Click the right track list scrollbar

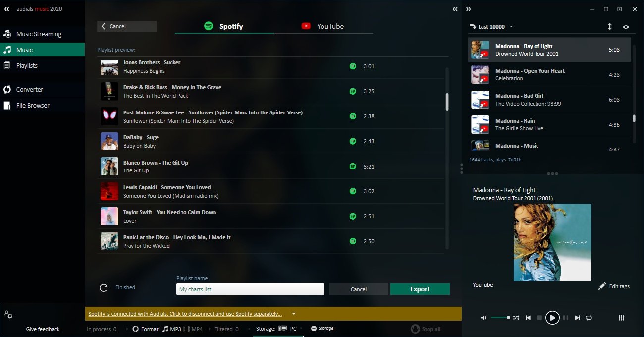tap(634, 118)
